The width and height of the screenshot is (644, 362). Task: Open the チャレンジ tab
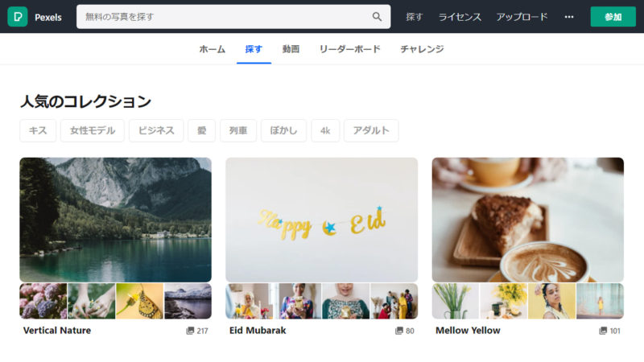pos(422,49)
